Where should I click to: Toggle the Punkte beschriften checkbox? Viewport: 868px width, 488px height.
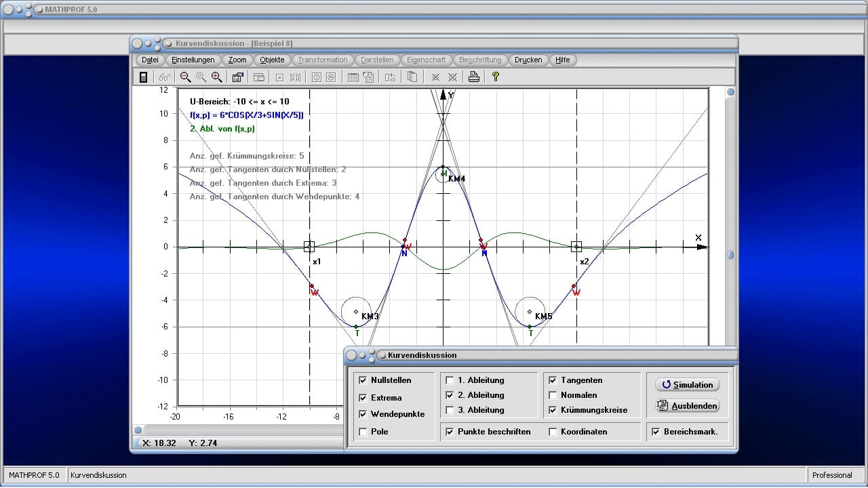450,432
